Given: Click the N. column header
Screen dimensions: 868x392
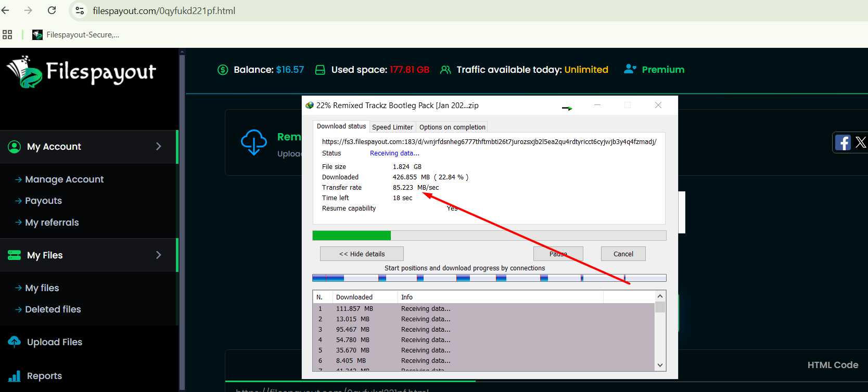Looking at the screenshot, I should point(323,297).
